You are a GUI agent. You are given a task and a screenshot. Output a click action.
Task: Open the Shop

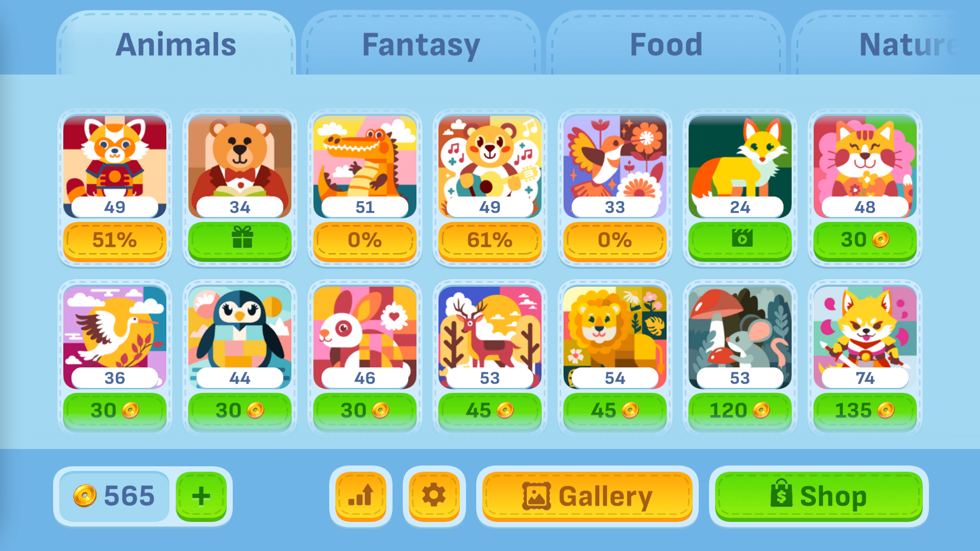click(819, 496)
